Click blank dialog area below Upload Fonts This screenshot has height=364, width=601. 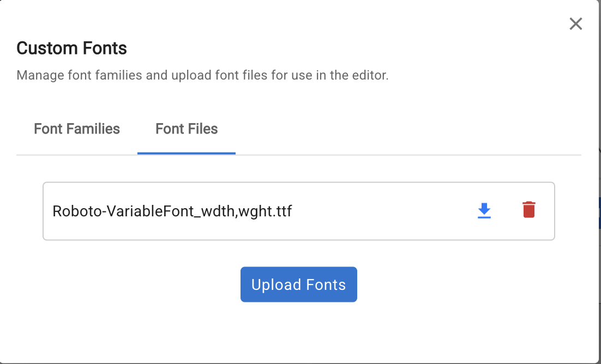[299, 332]
